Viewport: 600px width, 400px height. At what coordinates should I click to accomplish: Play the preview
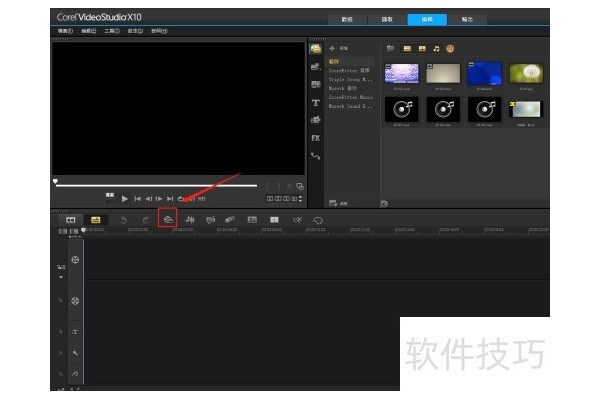pos(125,199)
